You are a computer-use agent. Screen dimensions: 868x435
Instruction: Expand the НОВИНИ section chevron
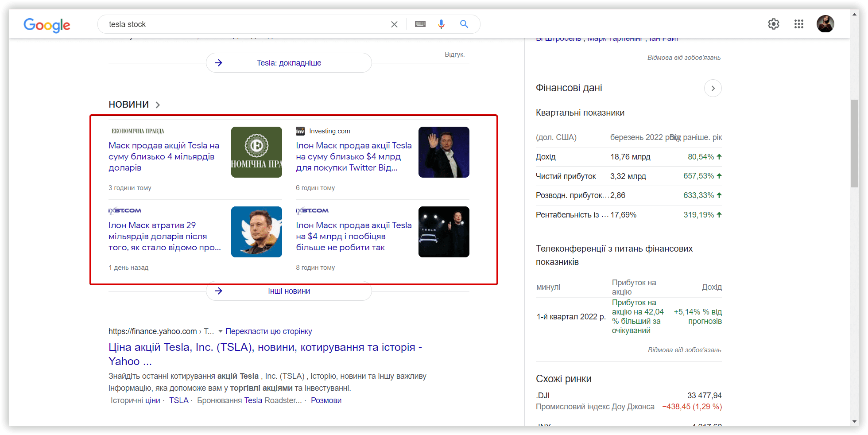[x=158, y=105]
